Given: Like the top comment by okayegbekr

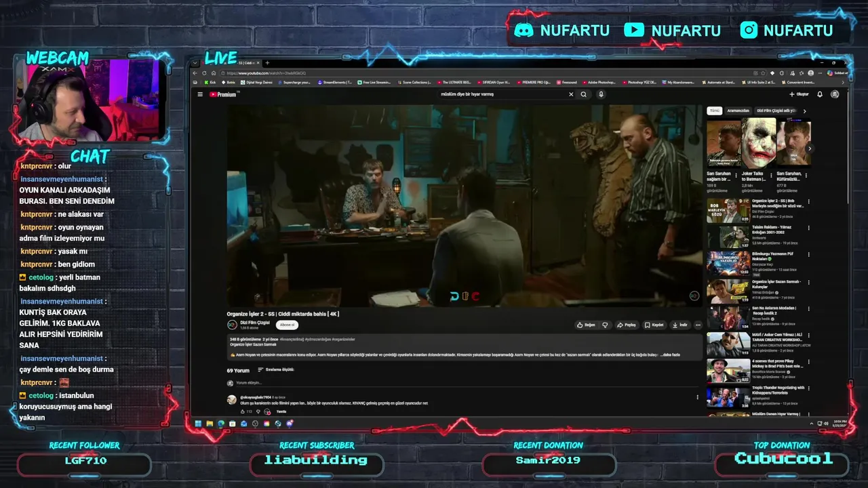Looking at the screenshot, I should 242,411.
